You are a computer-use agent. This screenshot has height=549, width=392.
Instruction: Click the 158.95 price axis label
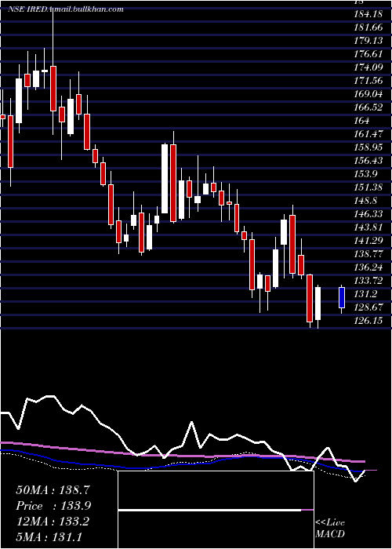click(x=368, y=147)
